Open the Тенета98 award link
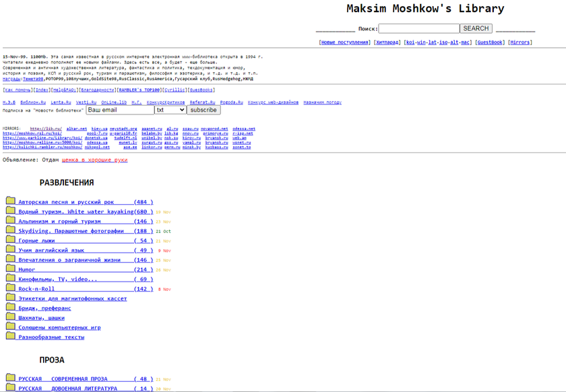This screenshot has height=392, width=566. tap(33, 79)
